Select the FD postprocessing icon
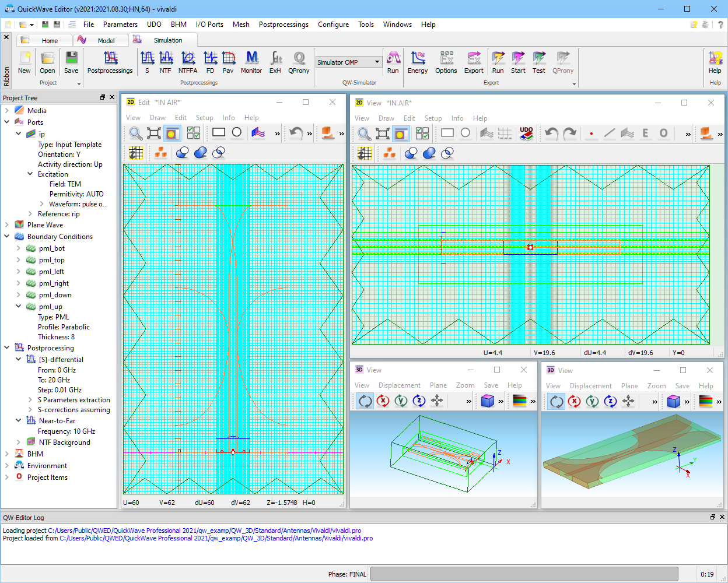Screen dimensions: 728x583 point(211,63)
